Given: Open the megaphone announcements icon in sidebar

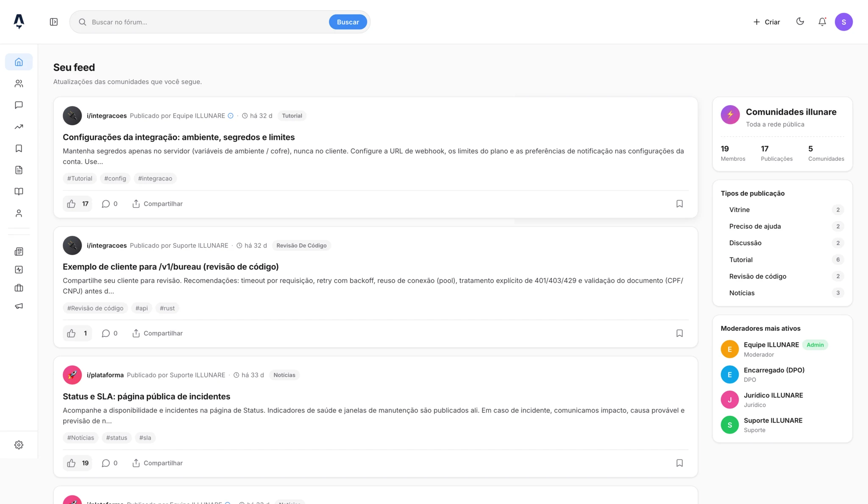Looking at the screenshot, I should pyautogui.click(x=19, y=306).
